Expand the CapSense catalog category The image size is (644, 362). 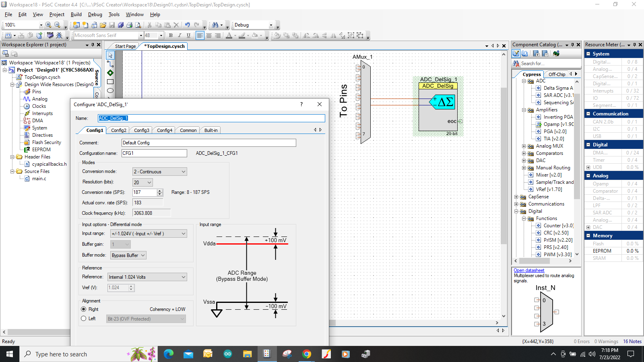click(516, 197)
